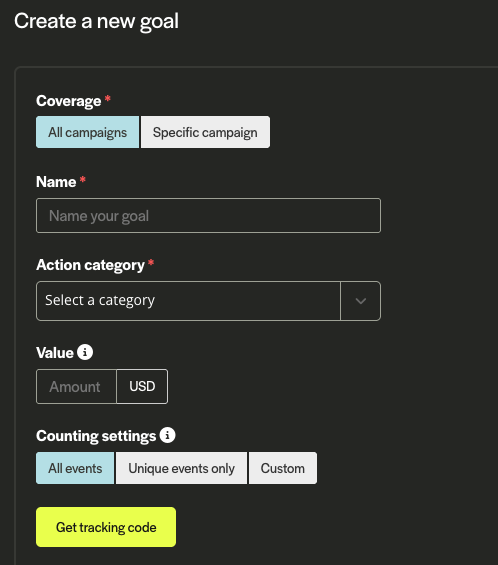The image size is (498, 565).
Task: Focus the Name your goal field
Action: (x=208, y=215)
